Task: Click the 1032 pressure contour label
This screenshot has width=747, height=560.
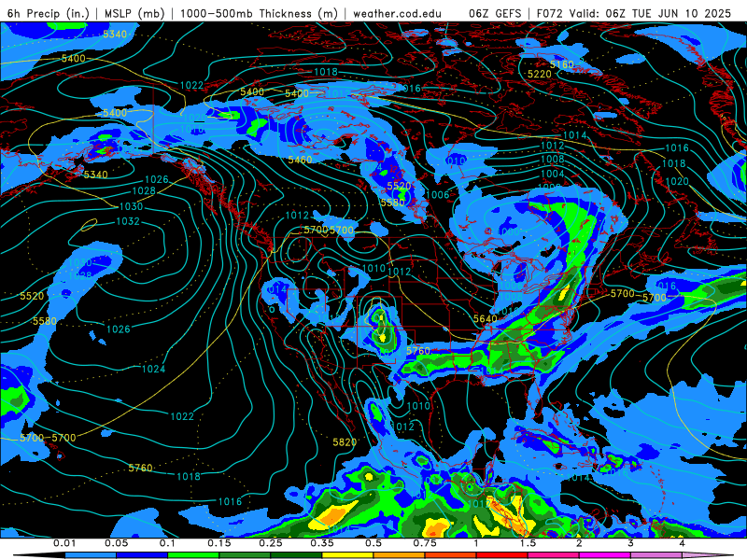Action: point(128,221)
